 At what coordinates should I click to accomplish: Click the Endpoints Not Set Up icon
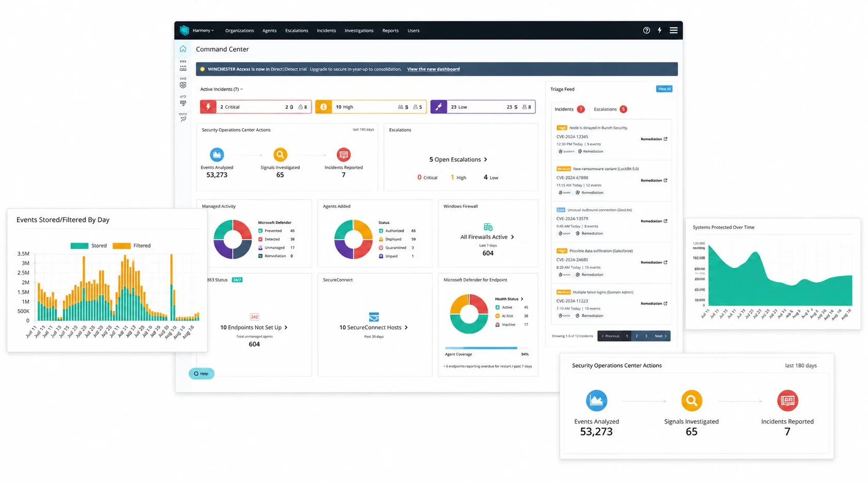(x=254, y=317)
